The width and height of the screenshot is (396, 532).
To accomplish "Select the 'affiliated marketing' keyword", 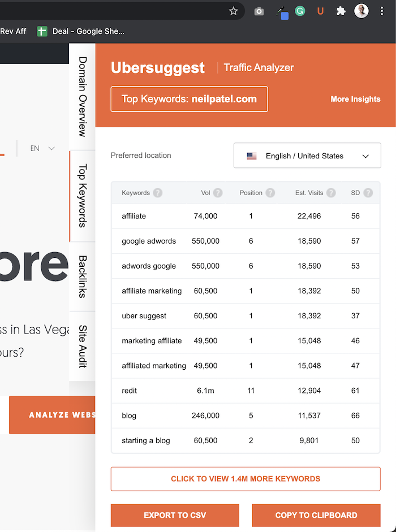I will (154, 366).
